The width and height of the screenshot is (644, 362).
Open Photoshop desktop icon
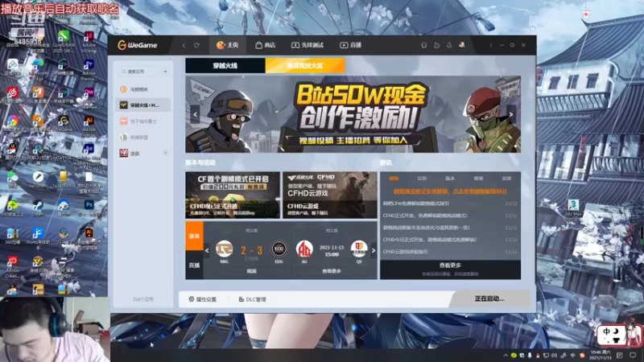[89, 208]
